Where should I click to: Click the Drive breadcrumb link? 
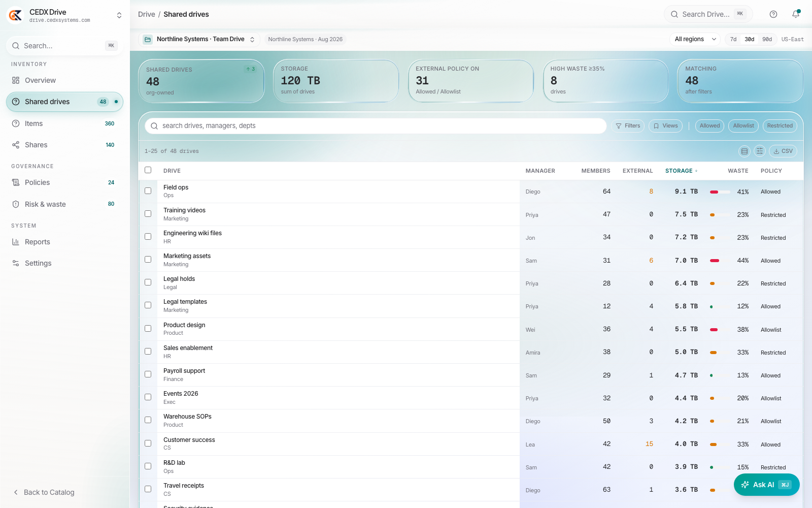[x=147, y=14]
